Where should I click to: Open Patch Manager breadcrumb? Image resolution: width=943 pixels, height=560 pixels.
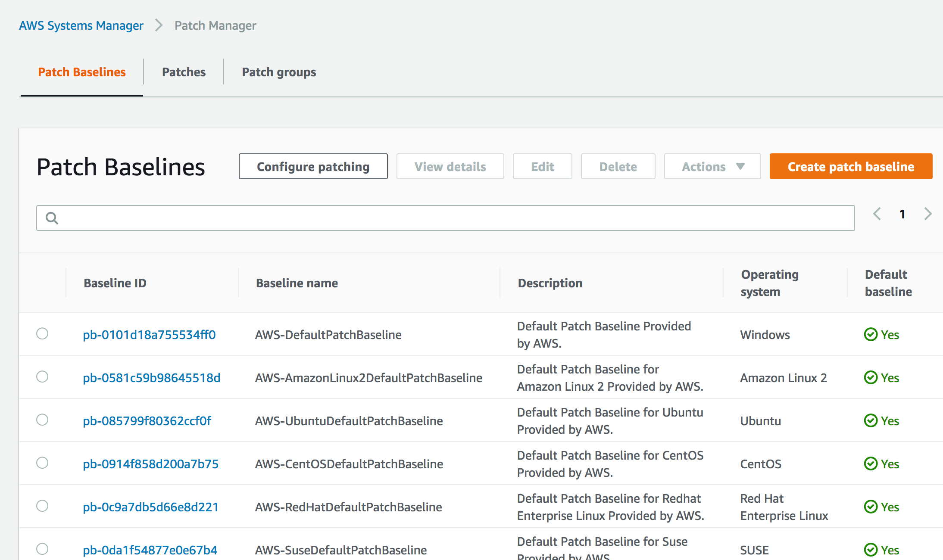coord(215,25)
